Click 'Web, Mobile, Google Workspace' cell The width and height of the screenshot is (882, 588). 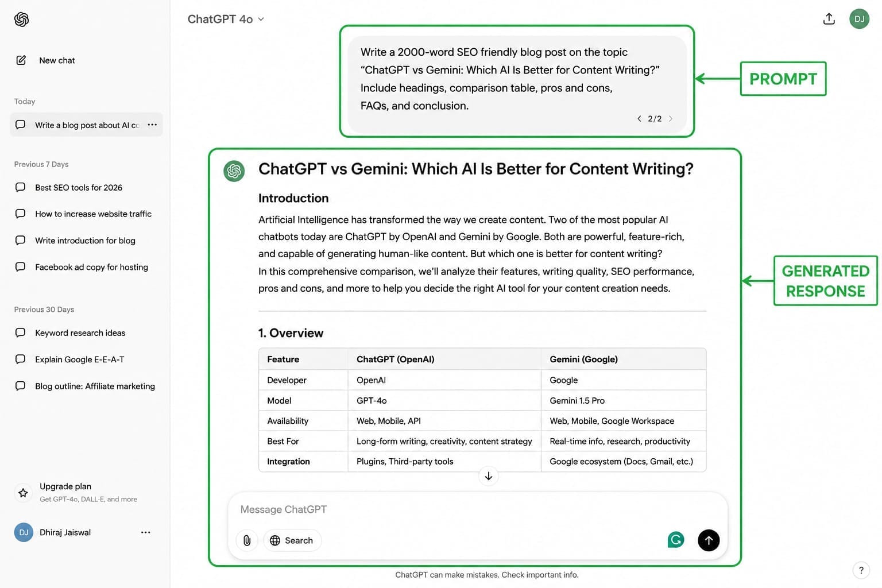(624, 421)
